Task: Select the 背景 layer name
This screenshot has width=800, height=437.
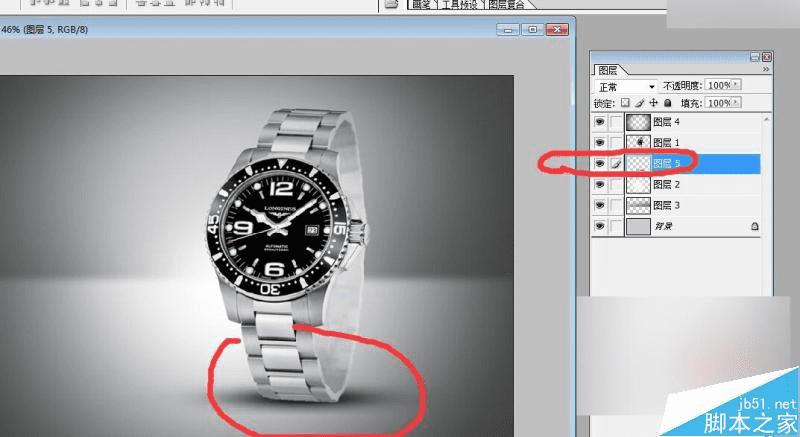Action: tap(663, 226)
